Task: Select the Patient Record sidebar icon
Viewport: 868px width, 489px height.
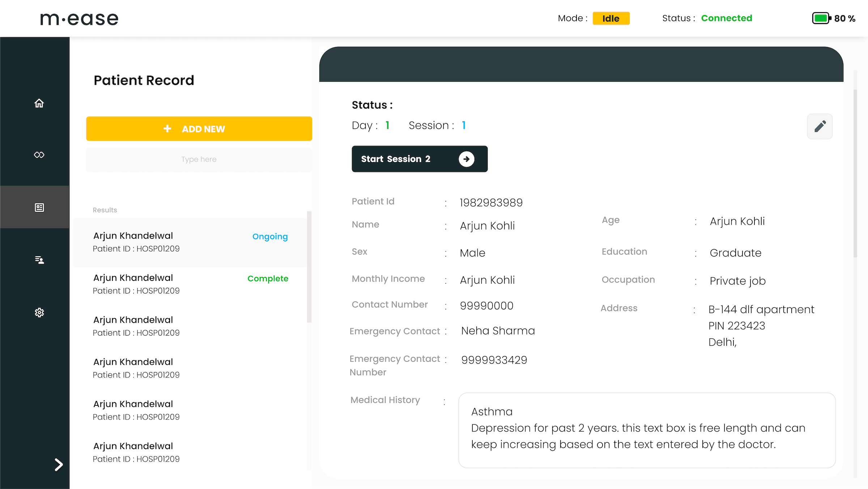Action: point(39,207)
